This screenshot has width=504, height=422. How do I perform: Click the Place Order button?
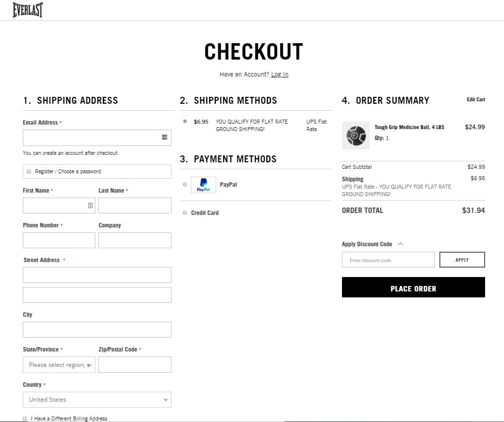coord(414,287)
